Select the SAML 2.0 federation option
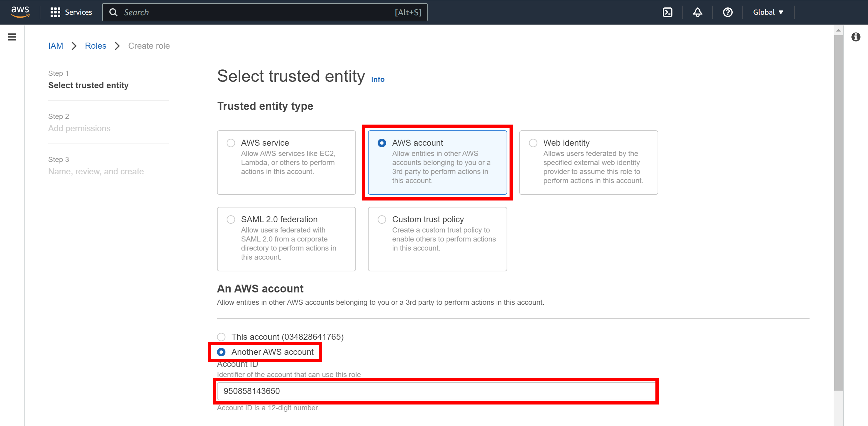 (231, 219)
